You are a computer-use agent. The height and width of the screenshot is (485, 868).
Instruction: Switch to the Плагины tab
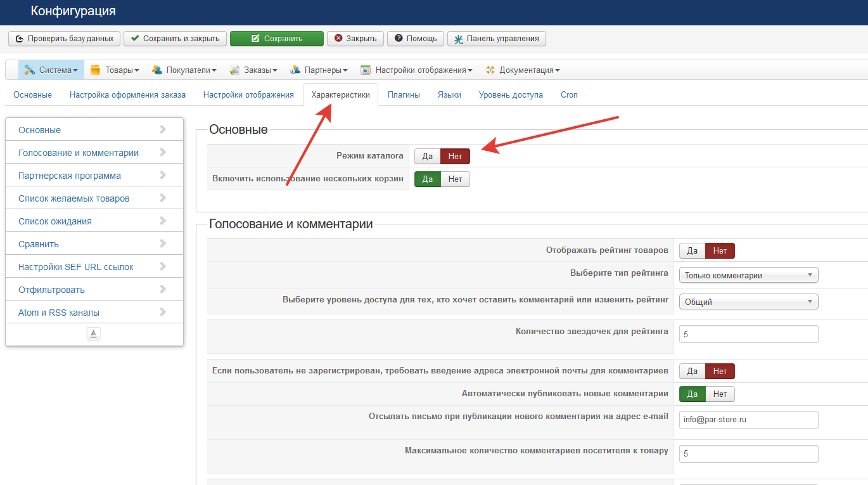click(x=404, y=94)
